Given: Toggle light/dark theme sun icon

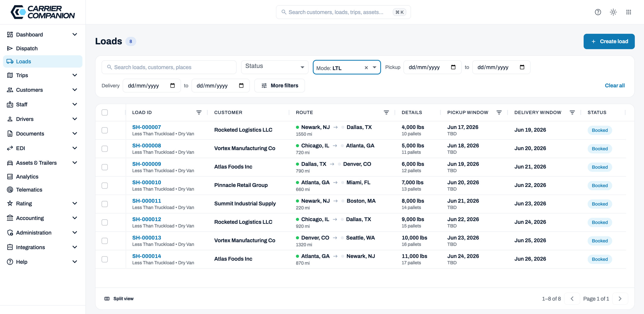Looking at the screenshot, I should [613, 12].
